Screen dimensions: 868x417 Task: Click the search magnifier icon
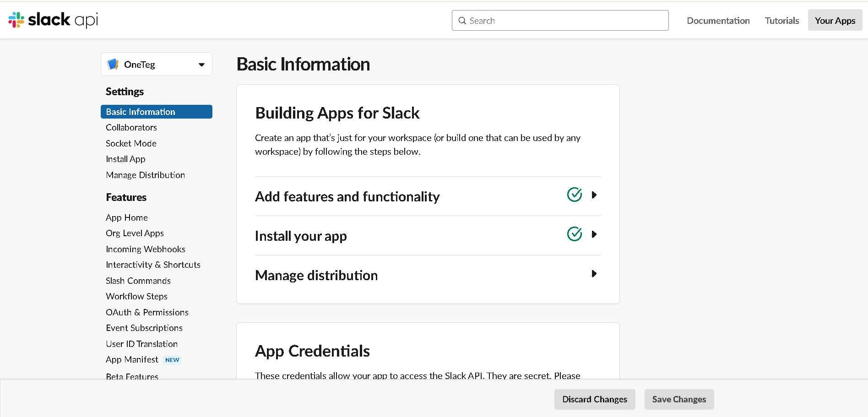(x=462, y=21)
